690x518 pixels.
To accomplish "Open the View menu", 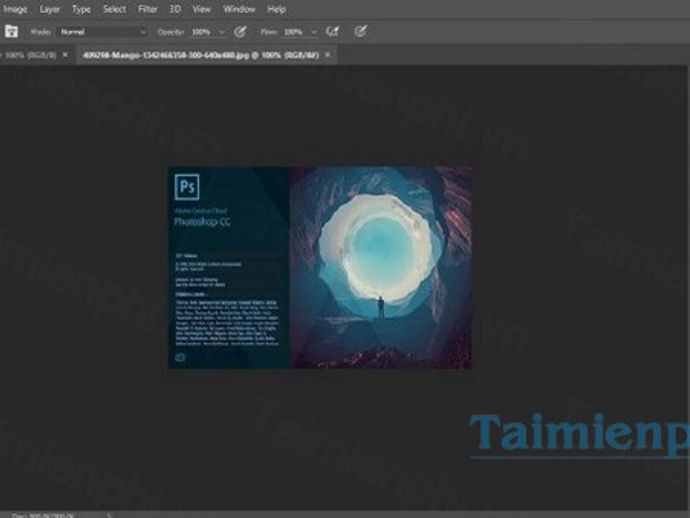I will 202,9.
